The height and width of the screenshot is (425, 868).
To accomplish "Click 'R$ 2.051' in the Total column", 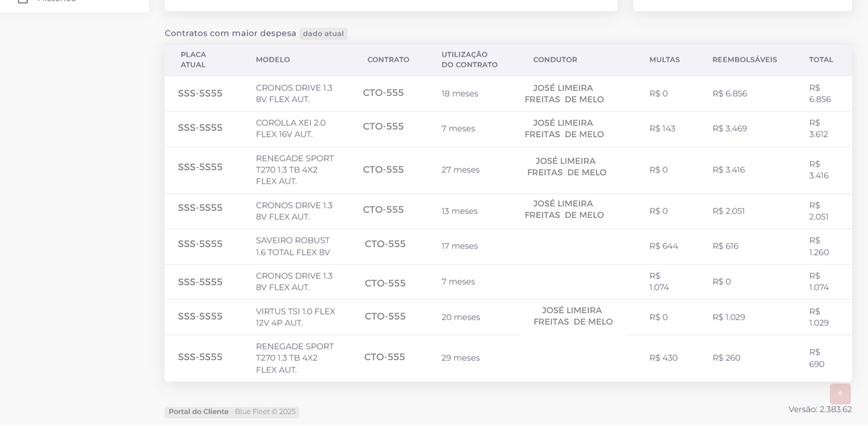I will pyautogui.click(x=819, y=211).
